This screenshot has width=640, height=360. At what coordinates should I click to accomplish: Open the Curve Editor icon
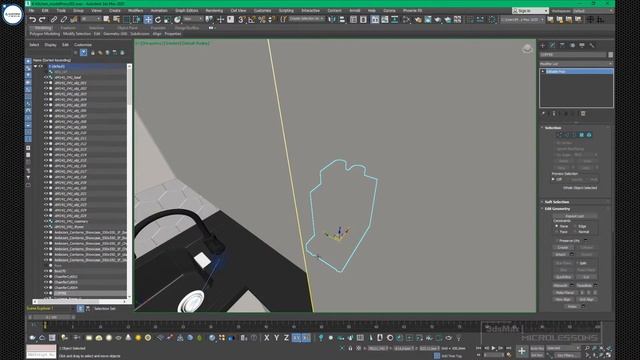pyautogui.click(x=384, y=20)
